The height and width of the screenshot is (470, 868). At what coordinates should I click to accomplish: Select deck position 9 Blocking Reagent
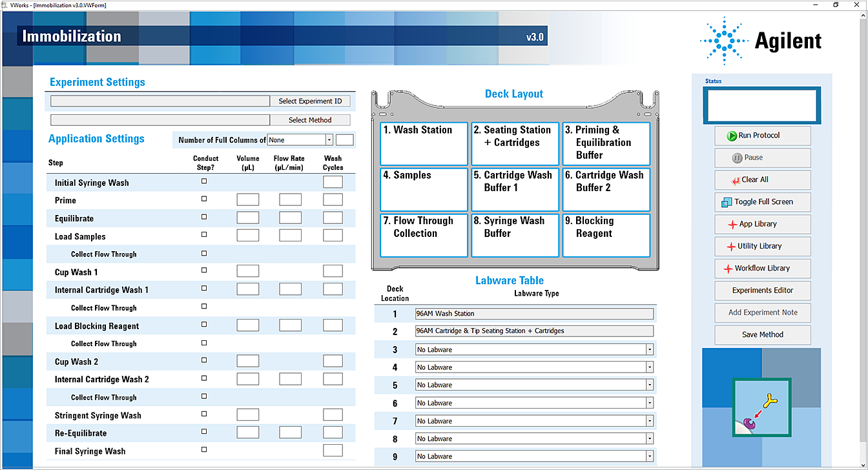[606, 236]
